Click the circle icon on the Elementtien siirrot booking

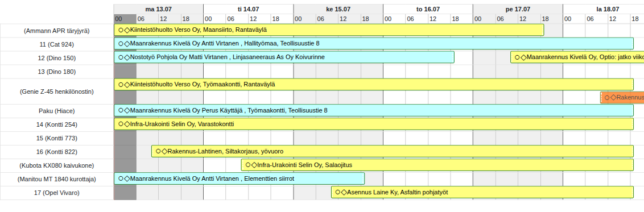point(121,178)
